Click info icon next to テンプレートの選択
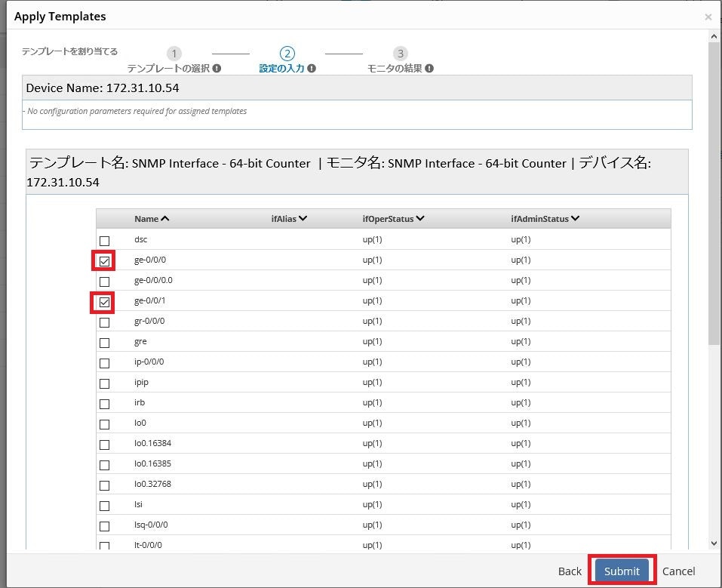The width and height of the screenshot is (722, 588). pos(217,68)
